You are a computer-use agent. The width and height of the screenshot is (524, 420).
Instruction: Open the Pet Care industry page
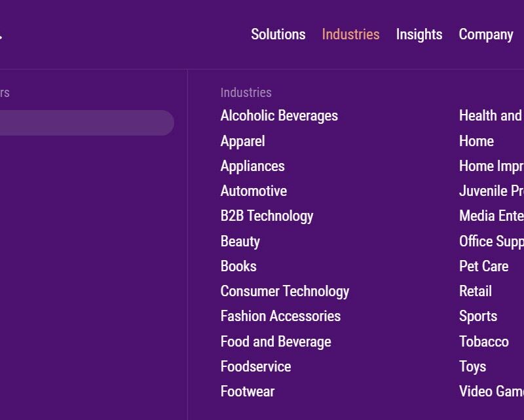484,266
